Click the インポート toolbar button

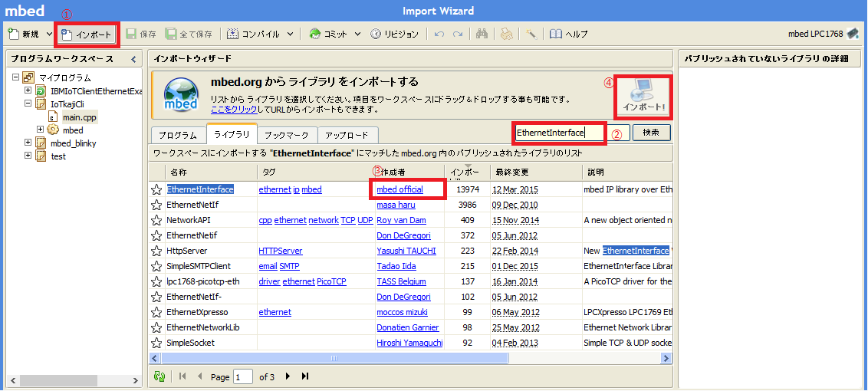pos(87,34)
